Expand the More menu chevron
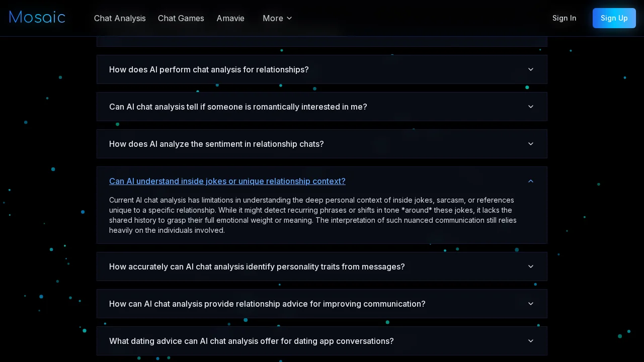This screenshot has width=644, height=362. point(289,18)
